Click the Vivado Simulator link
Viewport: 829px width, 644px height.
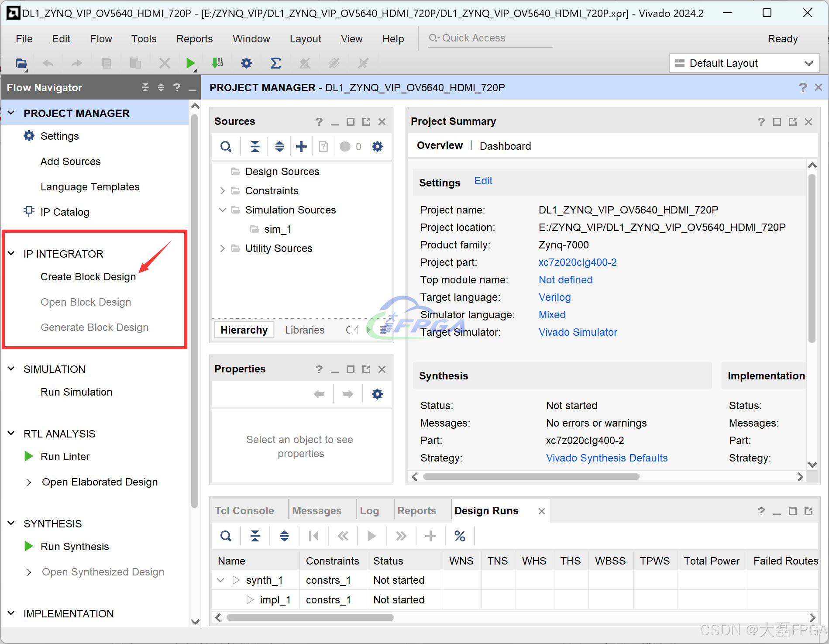pyautogui.click(x=578, y=332)
